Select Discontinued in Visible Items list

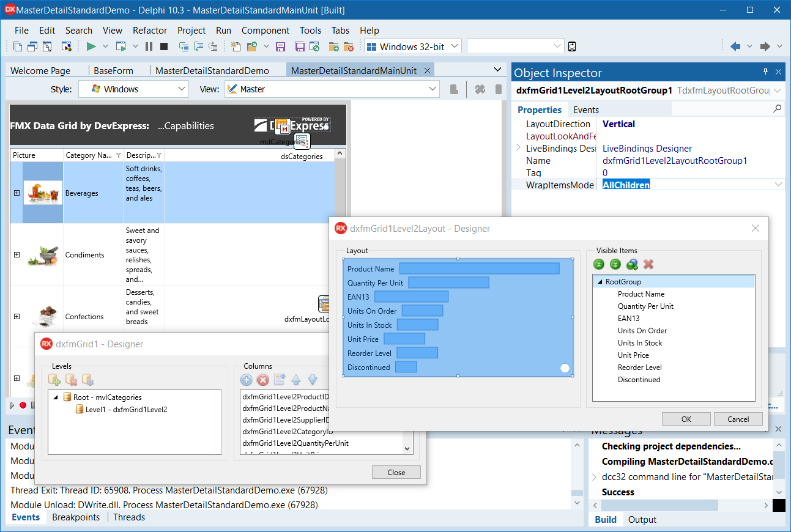(639, 380)
